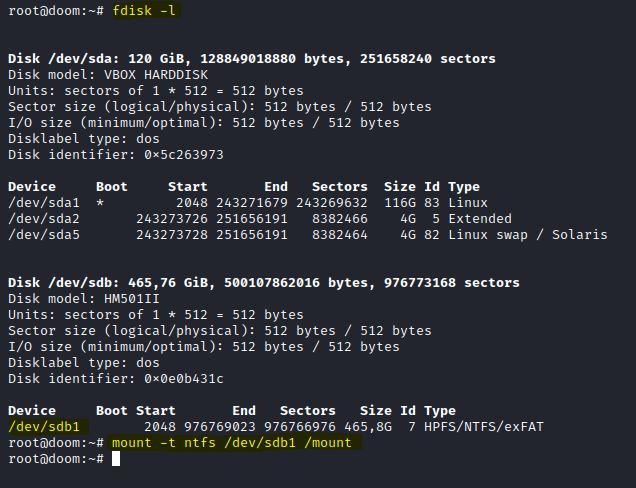This screenshot has height=488, width=636.
Task: Select the /dev/sda1 partition entry
Action: point(43,203)
